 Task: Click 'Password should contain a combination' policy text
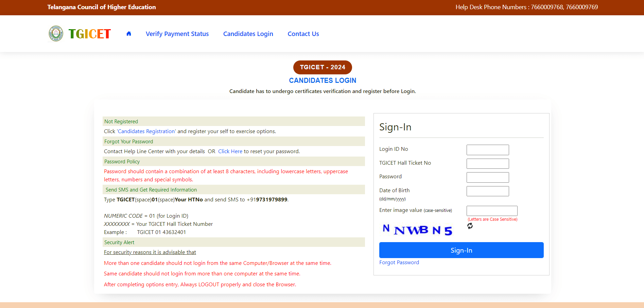[x=226, y=176]
